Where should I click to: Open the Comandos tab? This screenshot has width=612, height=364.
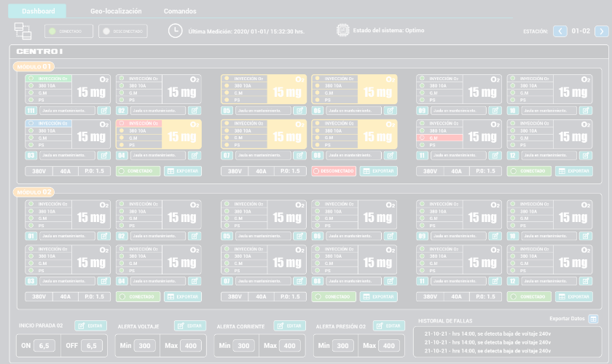tap(180, 12)
